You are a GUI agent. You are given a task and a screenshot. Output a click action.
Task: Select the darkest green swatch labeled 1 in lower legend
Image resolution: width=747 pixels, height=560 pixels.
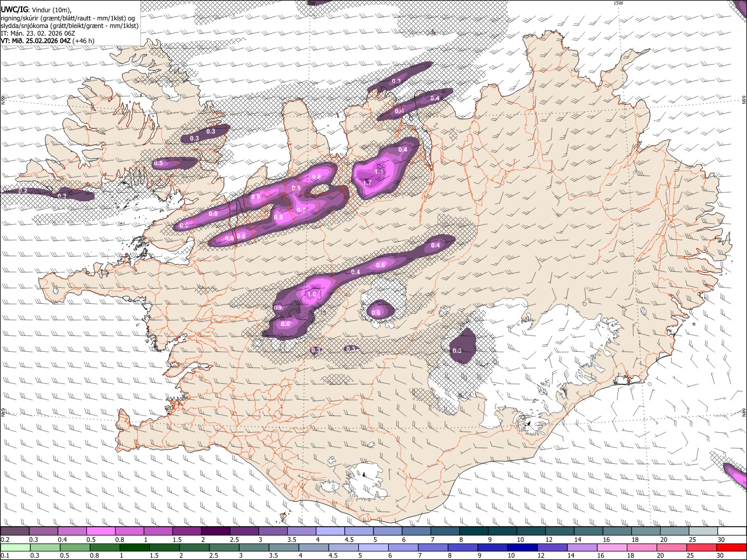point(135,547)
